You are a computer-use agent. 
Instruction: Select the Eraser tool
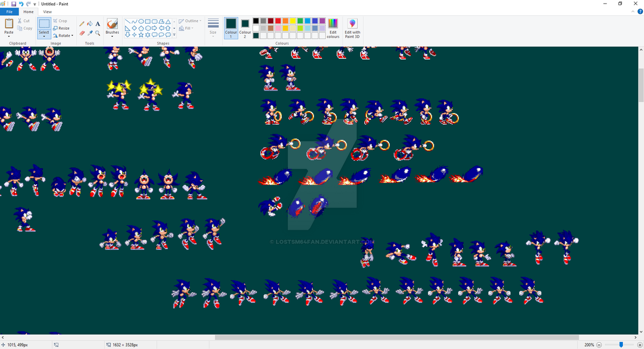point(82,33)
